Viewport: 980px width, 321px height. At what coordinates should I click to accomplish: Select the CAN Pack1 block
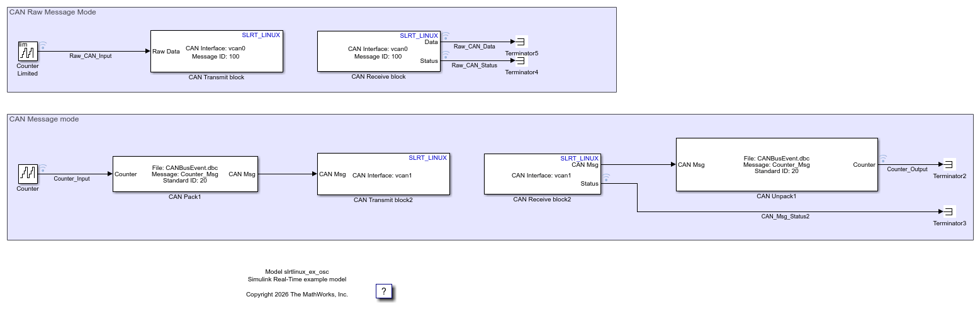(185, 174)
